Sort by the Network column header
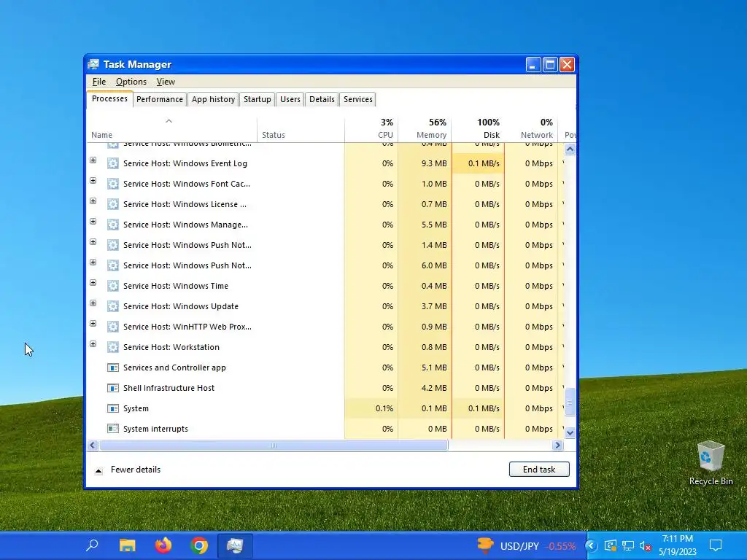This screenshot has height=560, width=747. click(531, 128)
